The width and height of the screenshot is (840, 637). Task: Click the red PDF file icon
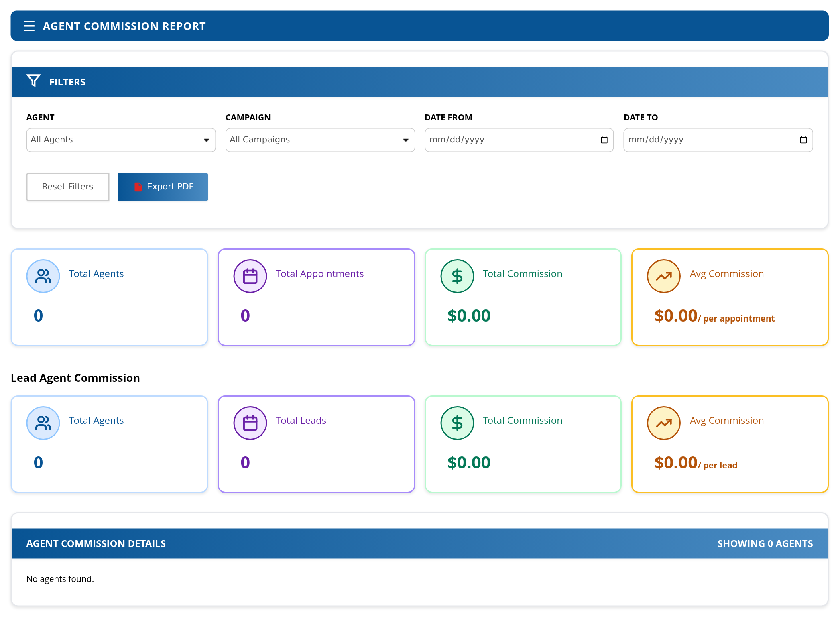pos(138,187)
